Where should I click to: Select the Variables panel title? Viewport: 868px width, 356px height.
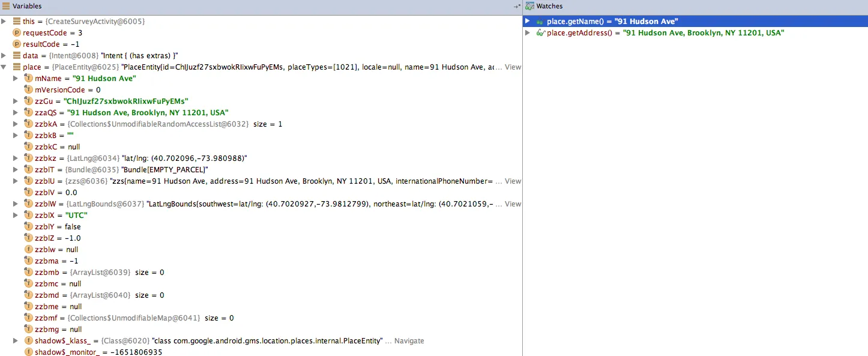click(x=27, y=6)
